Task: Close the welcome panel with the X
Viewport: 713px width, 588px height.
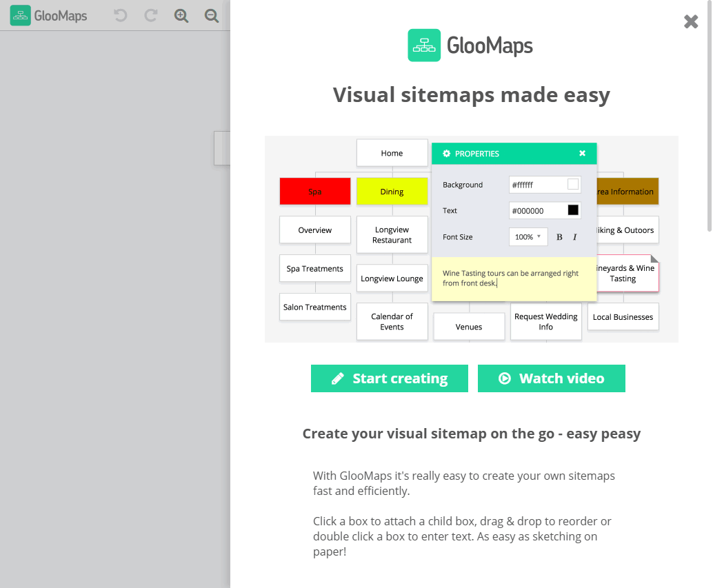Action: [x=691, y=21]
